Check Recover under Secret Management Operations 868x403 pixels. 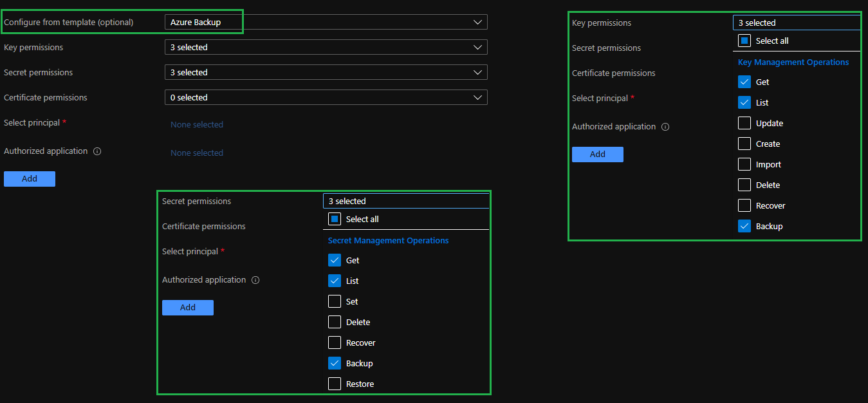coord(335,342)
